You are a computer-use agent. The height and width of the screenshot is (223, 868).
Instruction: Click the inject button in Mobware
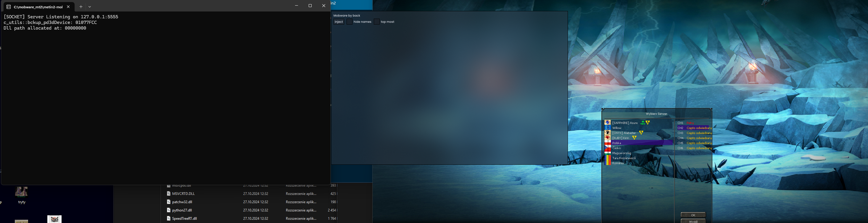tap(339, 22)
